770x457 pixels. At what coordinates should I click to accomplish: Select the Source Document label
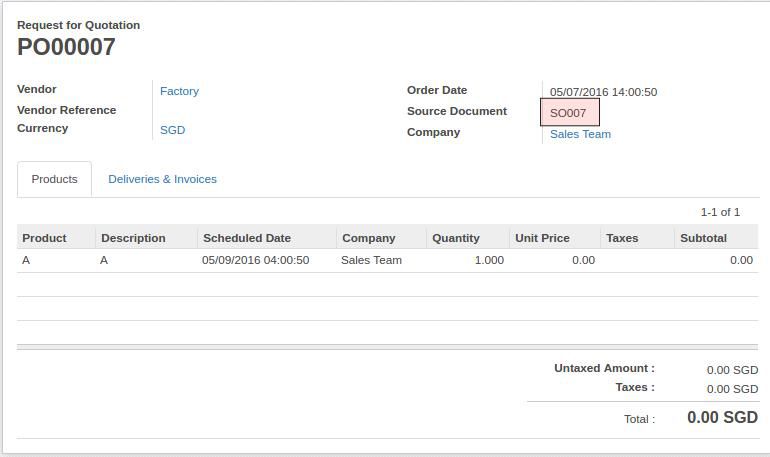457,111
